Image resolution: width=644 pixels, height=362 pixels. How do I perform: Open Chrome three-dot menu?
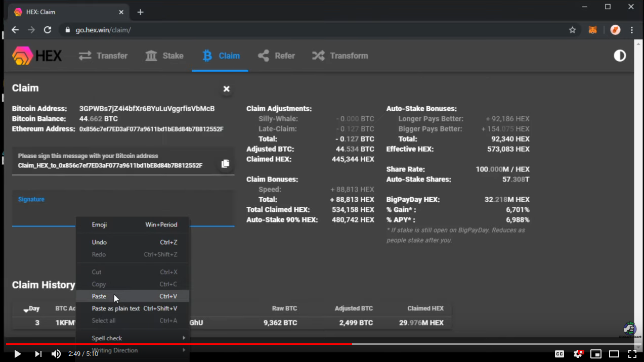[632, 30]
